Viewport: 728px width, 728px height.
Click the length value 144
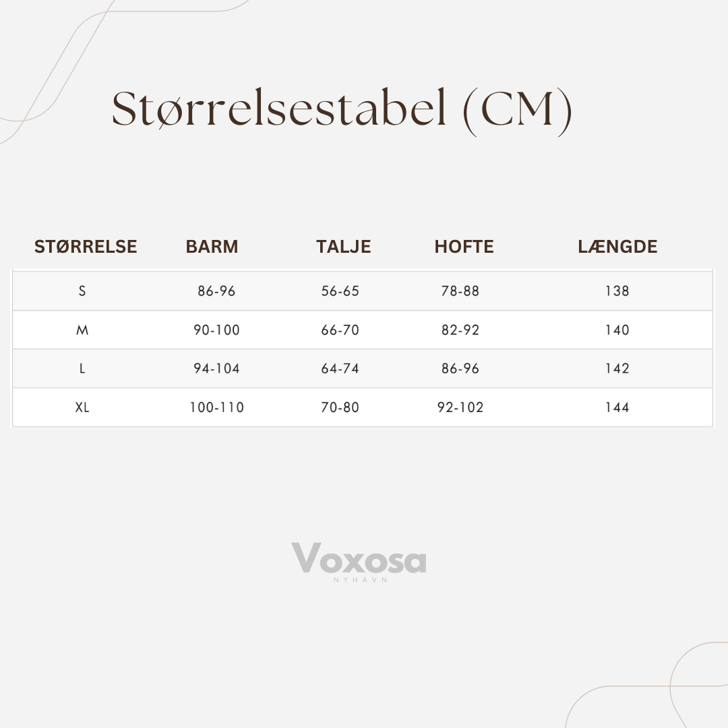point(617,408)
